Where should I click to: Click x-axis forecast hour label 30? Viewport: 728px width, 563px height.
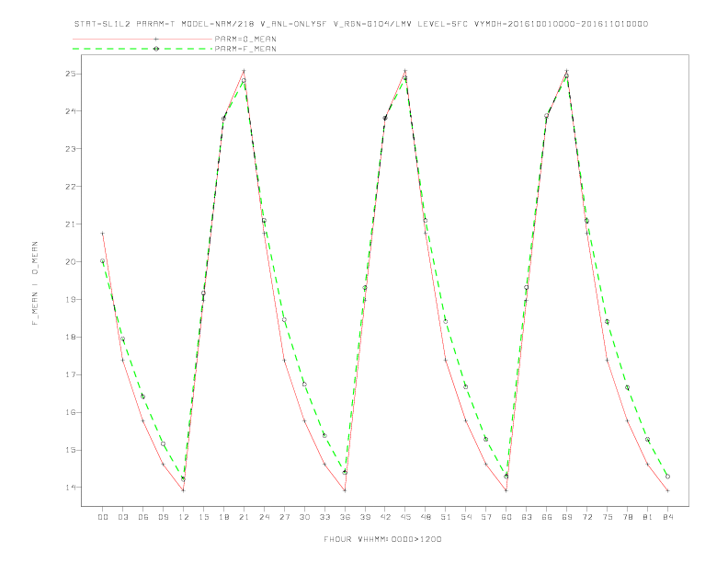304,517
